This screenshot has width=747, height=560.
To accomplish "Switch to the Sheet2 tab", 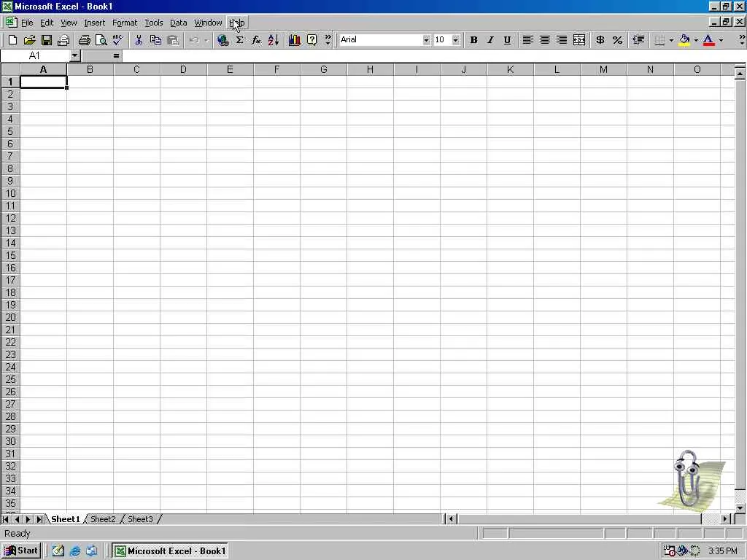I will (x=103, y=519).
